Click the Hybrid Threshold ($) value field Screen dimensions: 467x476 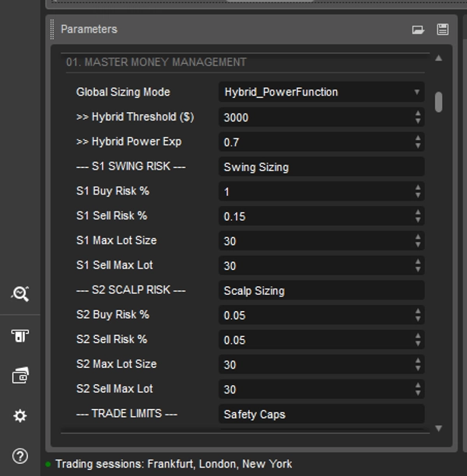coord(315,117)
